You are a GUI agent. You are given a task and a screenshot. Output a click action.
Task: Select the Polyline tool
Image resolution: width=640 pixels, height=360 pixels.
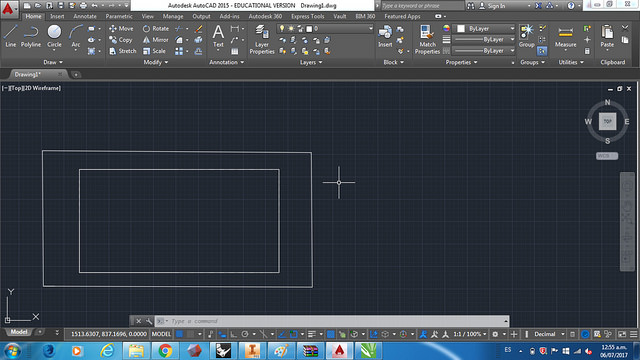[x=31, y=36]
